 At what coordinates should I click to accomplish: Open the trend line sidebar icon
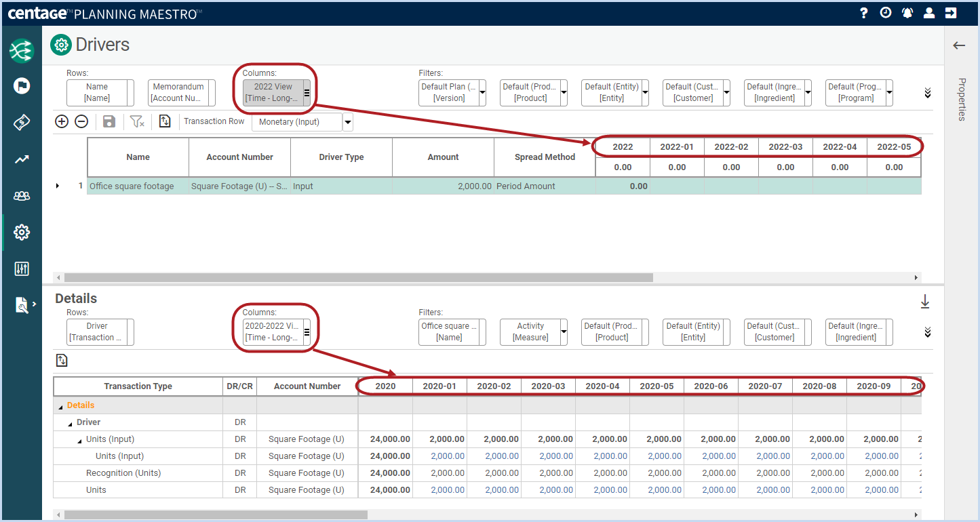22,159
